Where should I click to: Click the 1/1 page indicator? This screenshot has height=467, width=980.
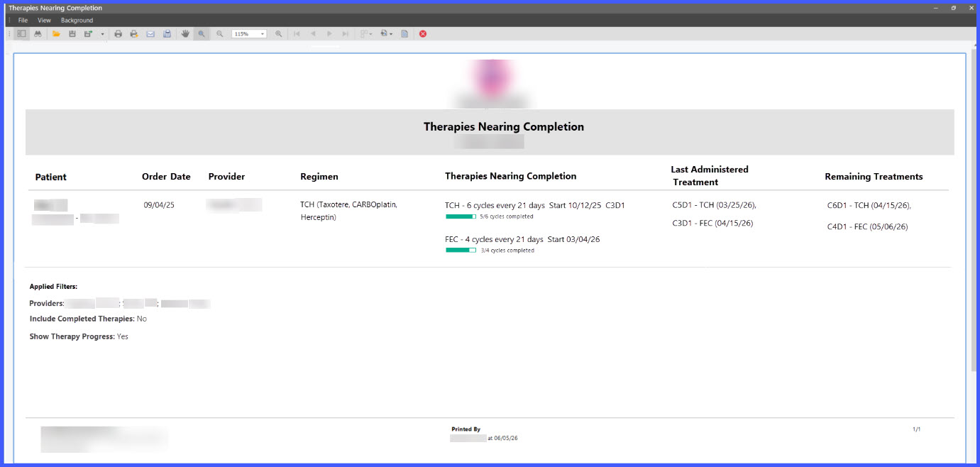(916, 429)
